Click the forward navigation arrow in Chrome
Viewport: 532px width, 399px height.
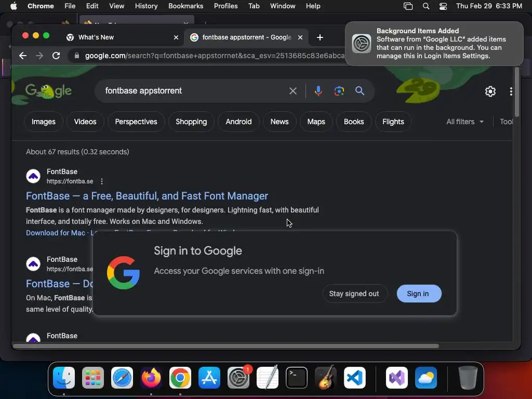point(39,56)
